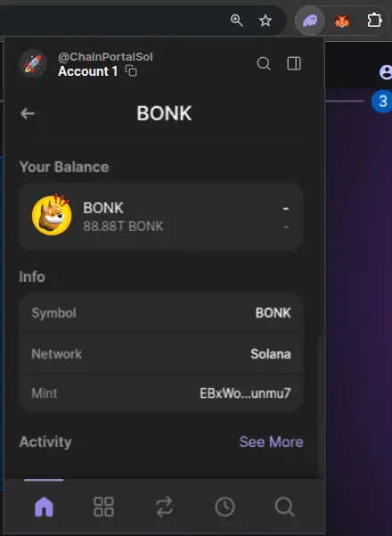Click the Account 1 name

88,71
